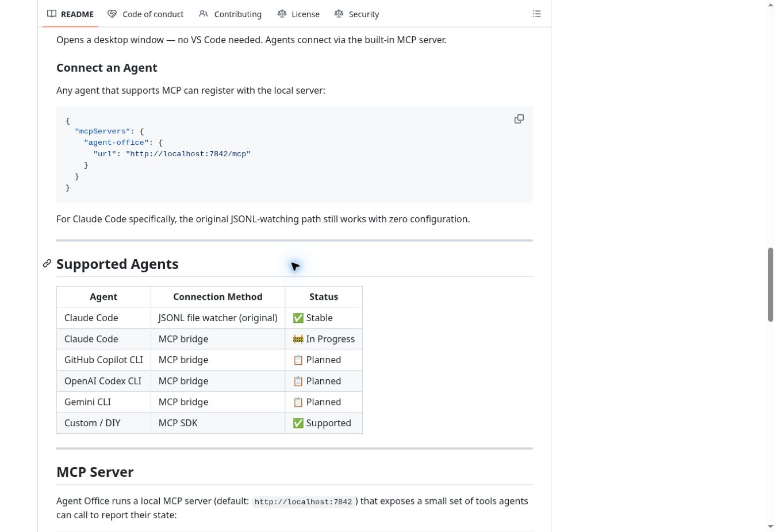Click the "Gemini CLI" cell

pos(103,402)
